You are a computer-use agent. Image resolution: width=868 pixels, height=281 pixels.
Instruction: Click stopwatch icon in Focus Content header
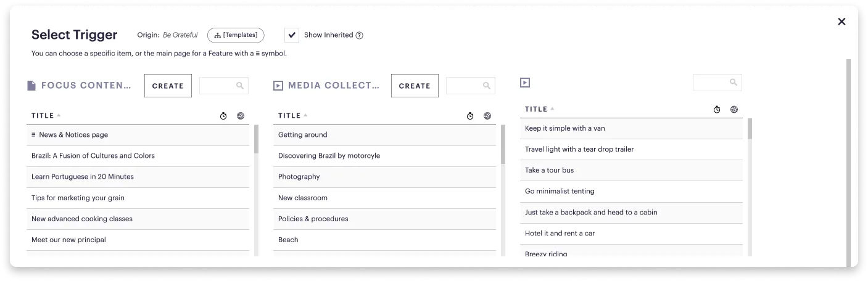pyautogui.click(x=223, y=116)
